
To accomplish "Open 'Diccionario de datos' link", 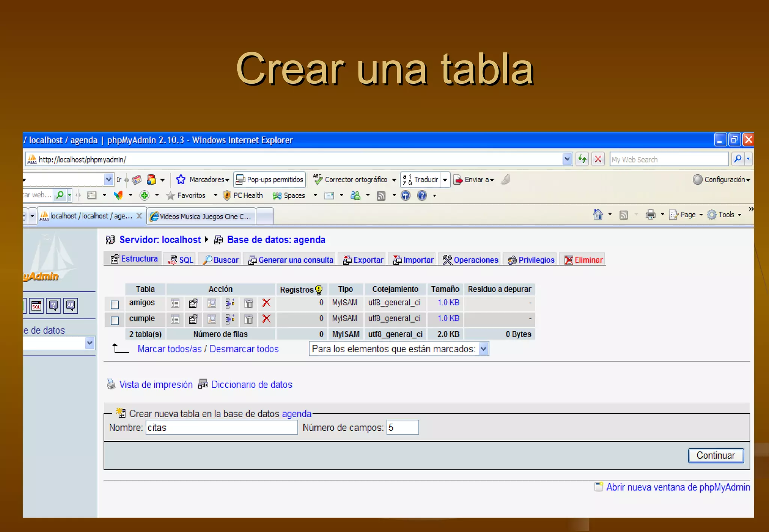I will (x=252, y=385).
